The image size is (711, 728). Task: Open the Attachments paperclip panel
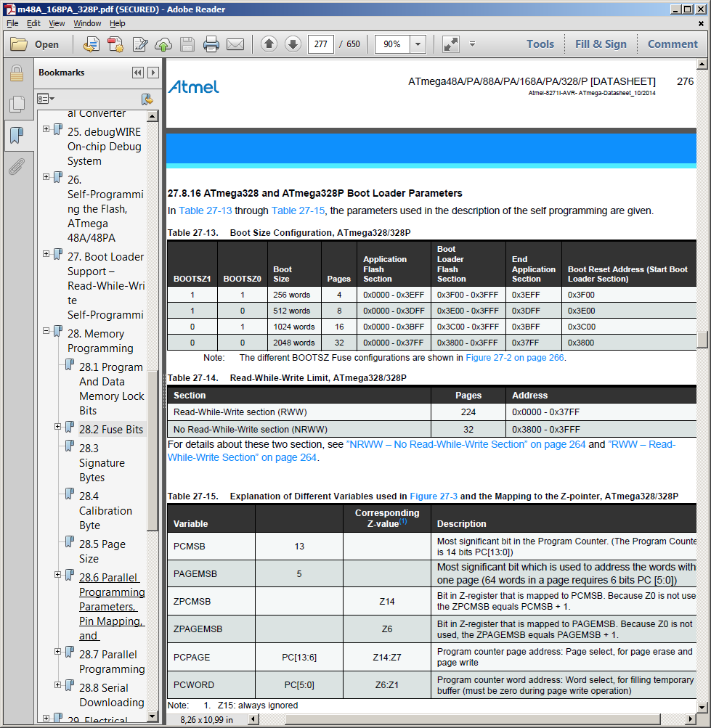(x=16, y=167)
